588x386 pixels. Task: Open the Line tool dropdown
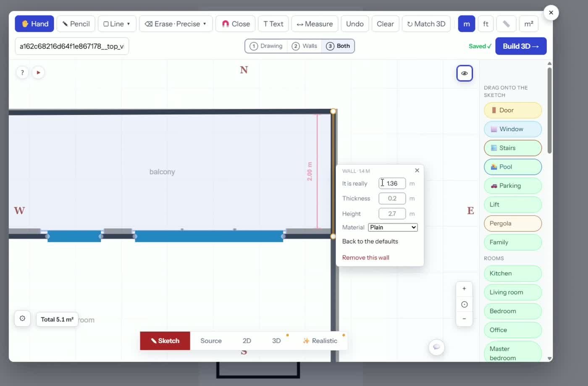[117, 24]
